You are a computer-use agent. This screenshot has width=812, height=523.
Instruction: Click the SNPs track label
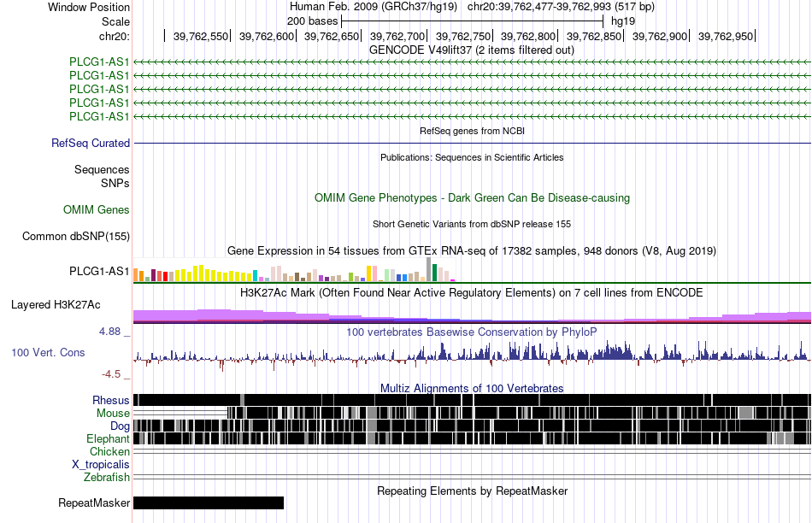(115, 184)
